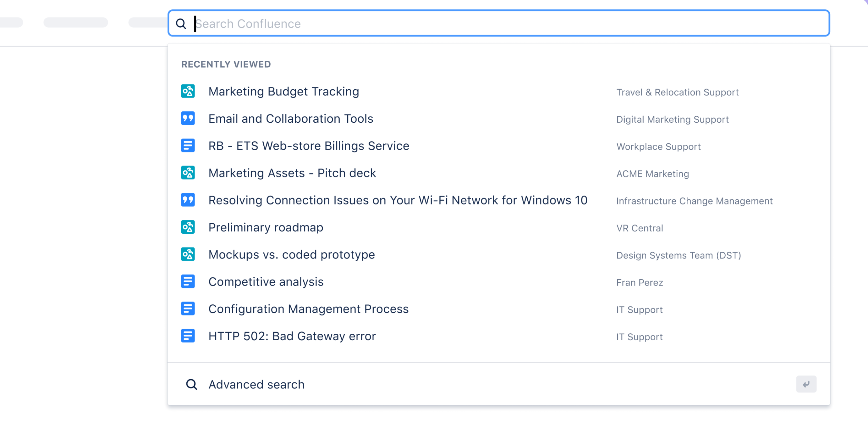Click Advanced search option

256,384
